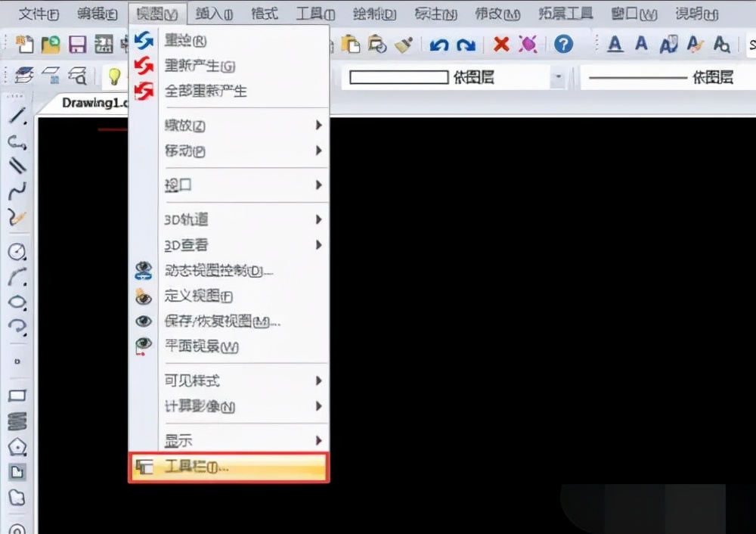756x534 pixels.
Task: Select the Point tool in the sidebar
Action: pos(17,362)
